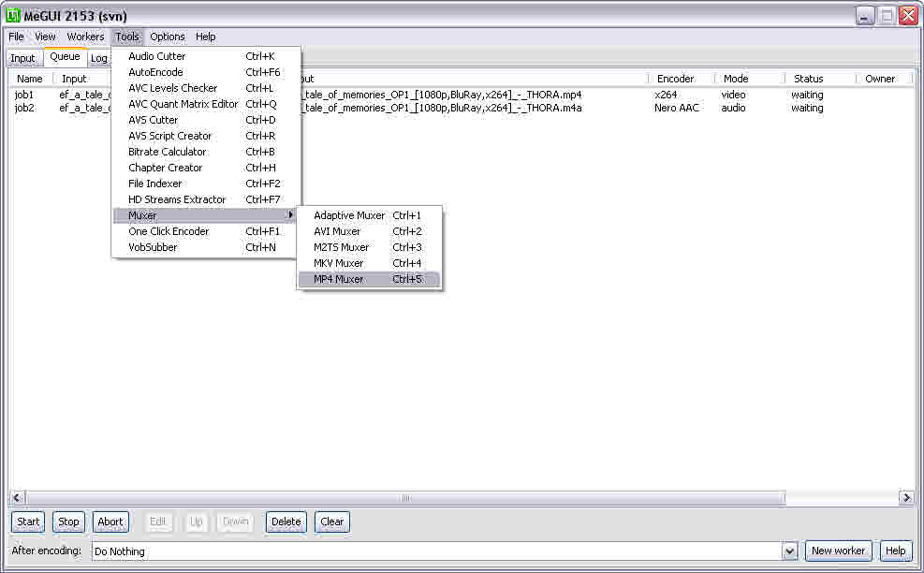924x573 pixels.
Task: Click the Abort button
Action: [x=110, y=522]
